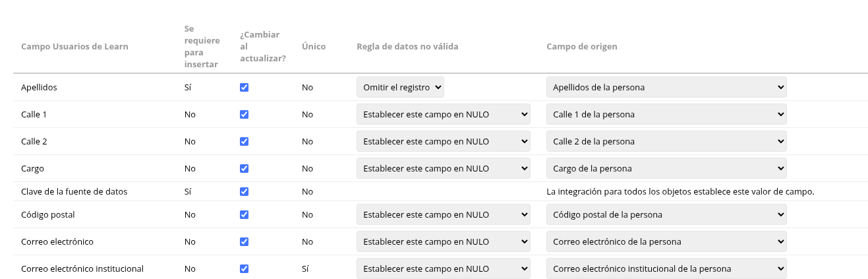
Task: Expand Apellidos de la persona source dropdown
Action: tap(666, 87)
